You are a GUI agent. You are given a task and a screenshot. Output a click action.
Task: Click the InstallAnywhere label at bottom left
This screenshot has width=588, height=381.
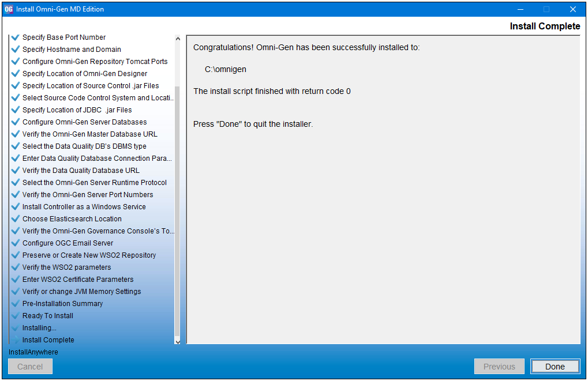(x=27, y=352)
